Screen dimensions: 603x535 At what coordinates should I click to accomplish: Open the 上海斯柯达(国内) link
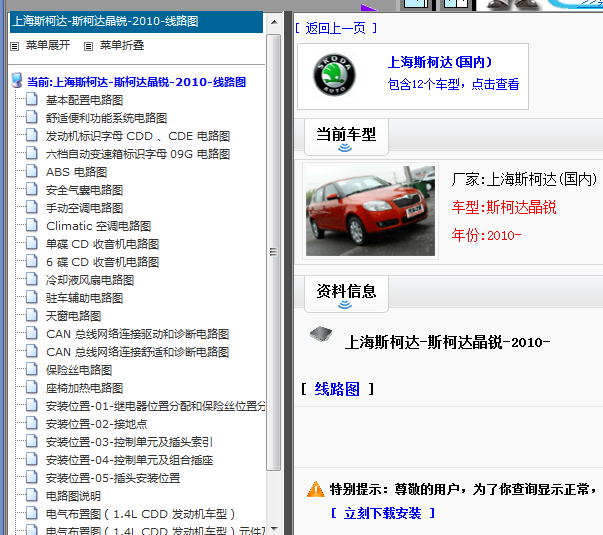pos(440,62)
